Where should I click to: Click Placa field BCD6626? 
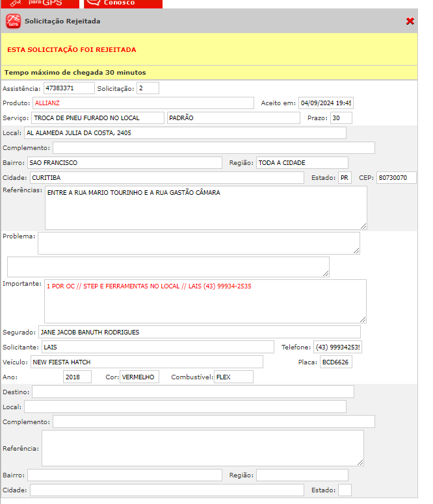point(336,362)
